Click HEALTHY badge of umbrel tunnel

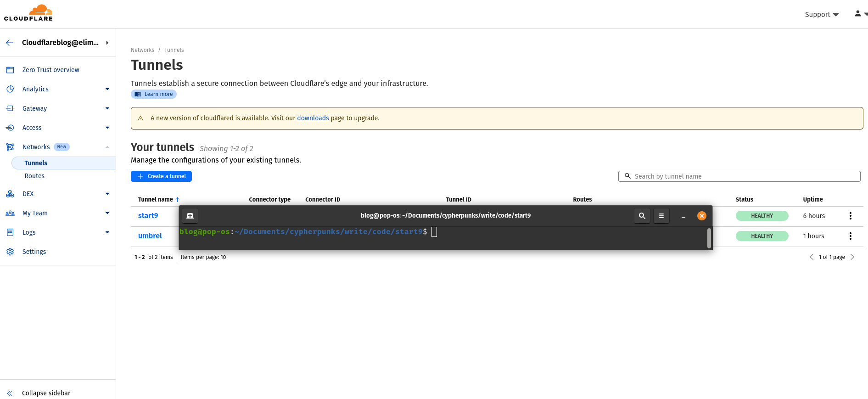coord(762,236)
